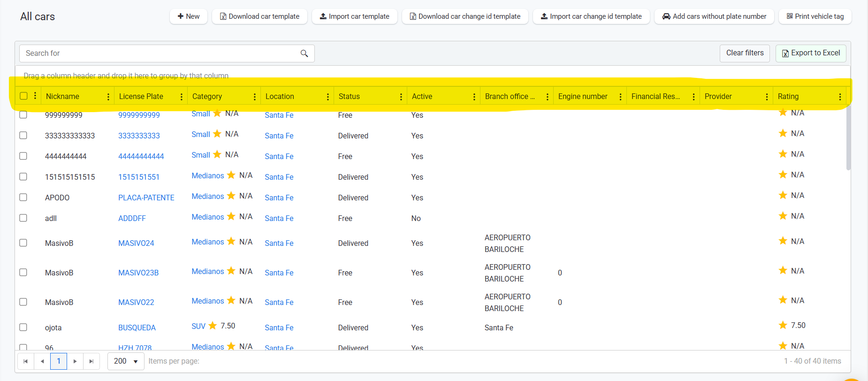Open Engine number column menu dots
The height and width of the screenshot is (381, 868).
pyautogui.click(x=621, y=97)
